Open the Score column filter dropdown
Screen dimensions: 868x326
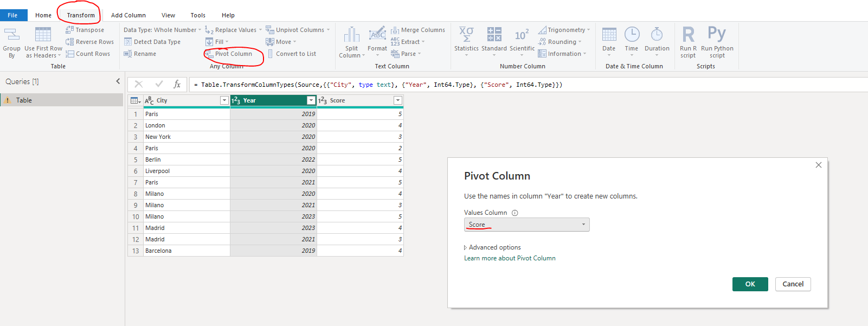tap(397, 100)
